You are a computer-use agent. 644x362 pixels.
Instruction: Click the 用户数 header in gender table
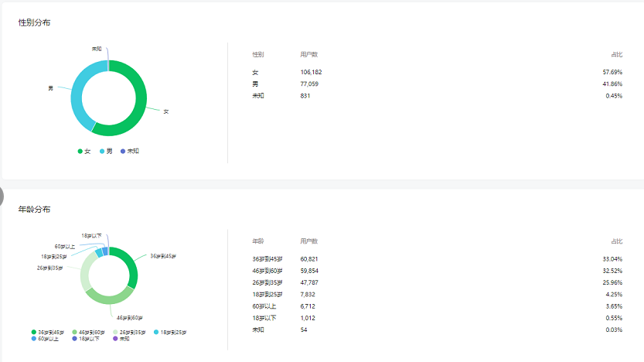tap(309, 54)
